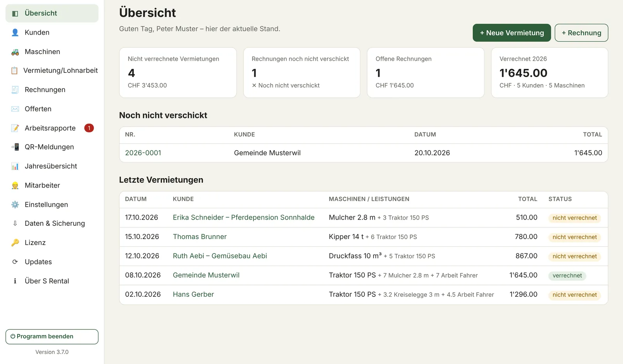Open customer Erika Schneider – Pferdepension Sonnhalde
Image resolution: width=623 pixels, height=364 pixels.
244,218
